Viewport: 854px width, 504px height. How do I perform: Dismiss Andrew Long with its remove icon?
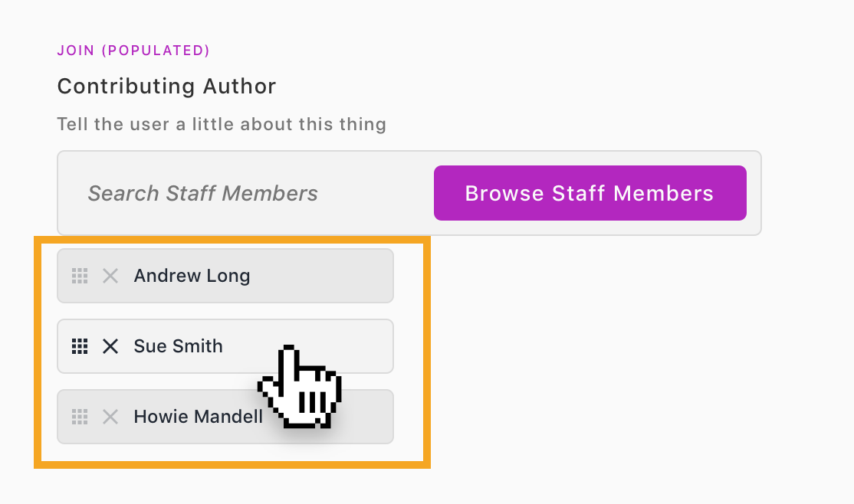coord(110,276)
